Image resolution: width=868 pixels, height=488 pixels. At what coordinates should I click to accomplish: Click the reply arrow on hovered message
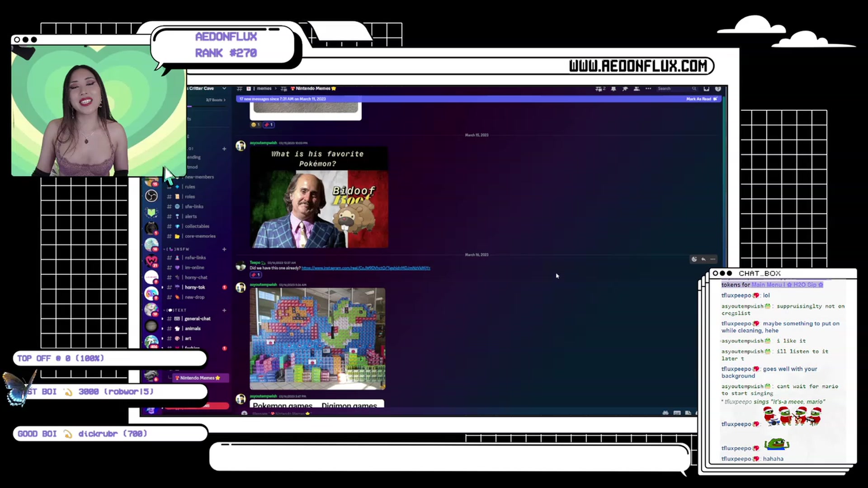[703, 259]
